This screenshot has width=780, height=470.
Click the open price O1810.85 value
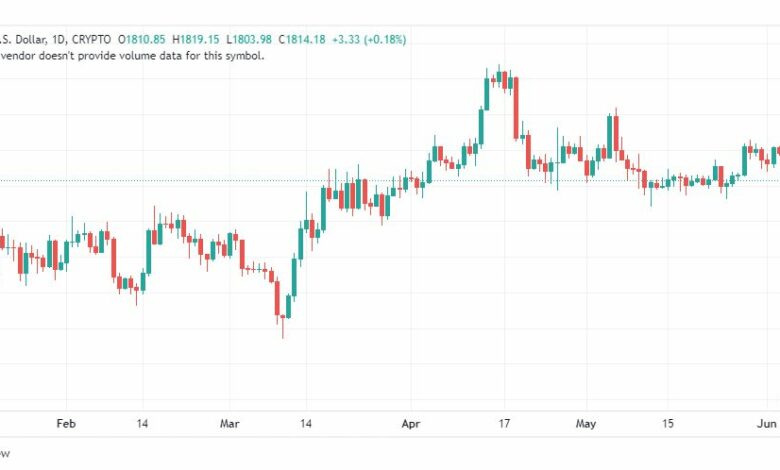click(142, 39)
